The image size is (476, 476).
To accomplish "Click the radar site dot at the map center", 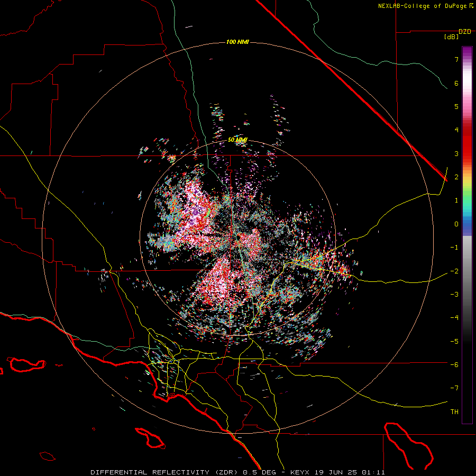I will click(x=239, y=237).
